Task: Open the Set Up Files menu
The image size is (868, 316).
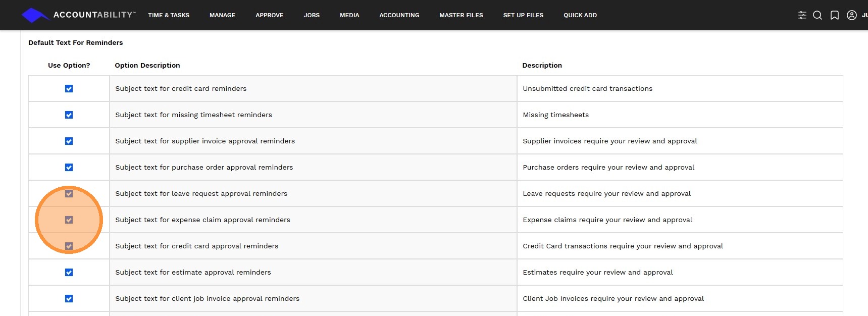Action: coord(523,15)
